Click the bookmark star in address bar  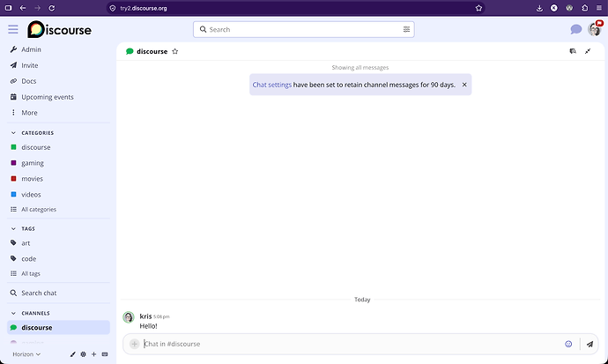[478, 8]
